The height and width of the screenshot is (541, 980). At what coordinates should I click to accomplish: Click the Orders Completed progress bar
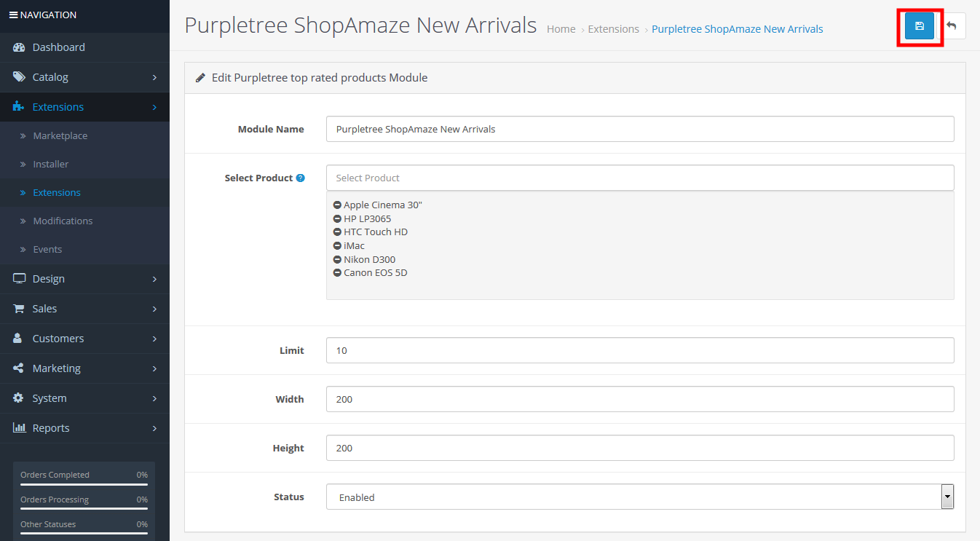point(84,484)
